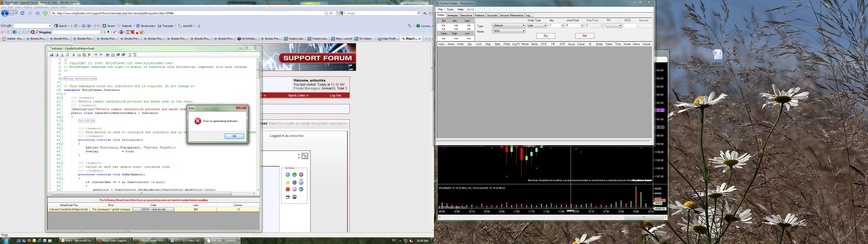The width and height of the screenshot is (868, 244).
Task: Open the Inbox - Microsoft Outlook taskbar item
Action: point(77,241)
